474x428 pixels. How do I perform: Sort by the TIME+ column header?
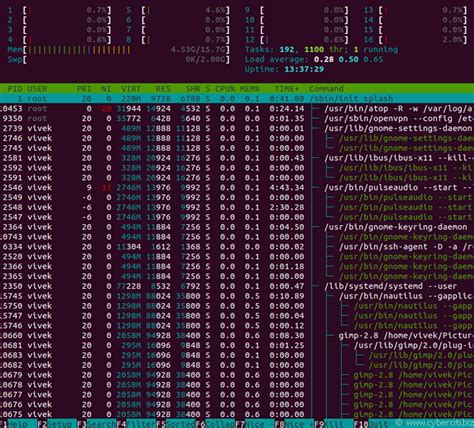(x=287, y=89)
